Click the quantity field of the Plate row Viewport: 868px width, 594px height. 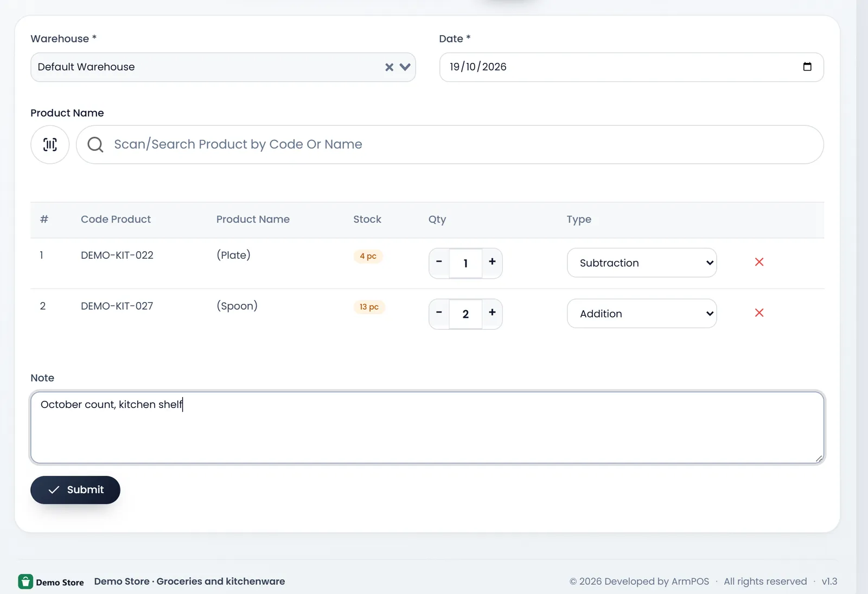point(465,263)
